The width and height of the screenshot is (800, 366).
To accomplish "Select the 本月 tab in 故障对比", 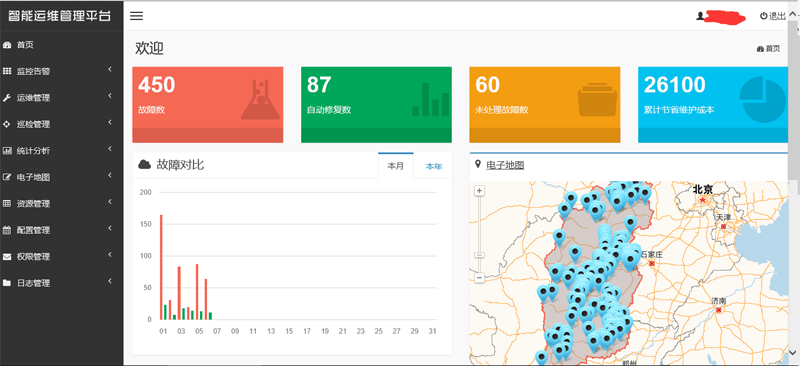I will pyautogui.click(x=395, y=166).
